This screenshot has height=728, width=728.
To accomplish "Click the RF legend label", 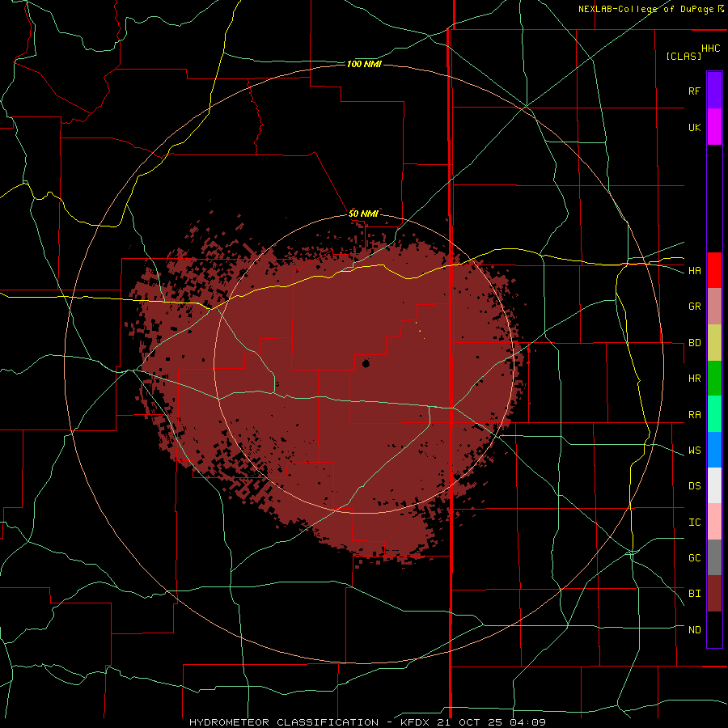I will pos(694,91).
